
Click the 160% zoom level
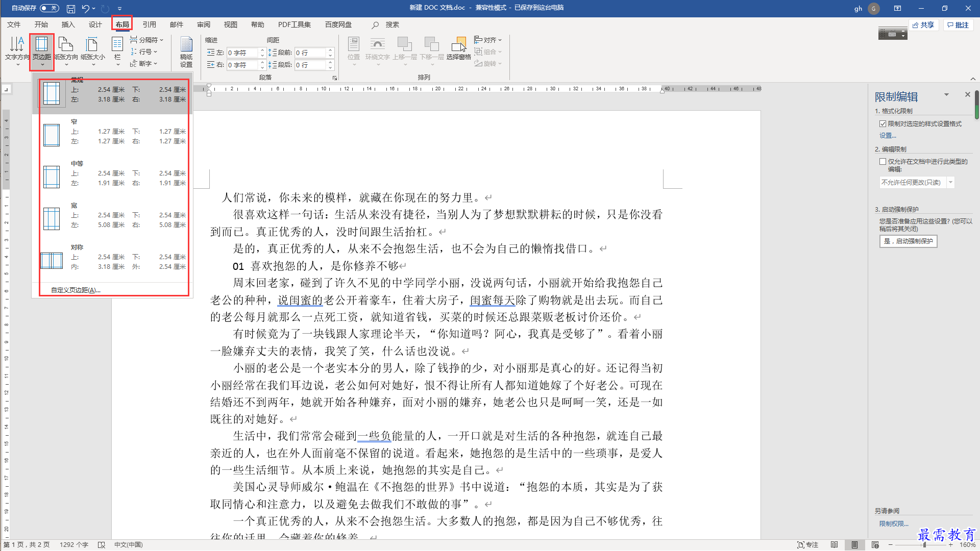click(x=967, y=545)
